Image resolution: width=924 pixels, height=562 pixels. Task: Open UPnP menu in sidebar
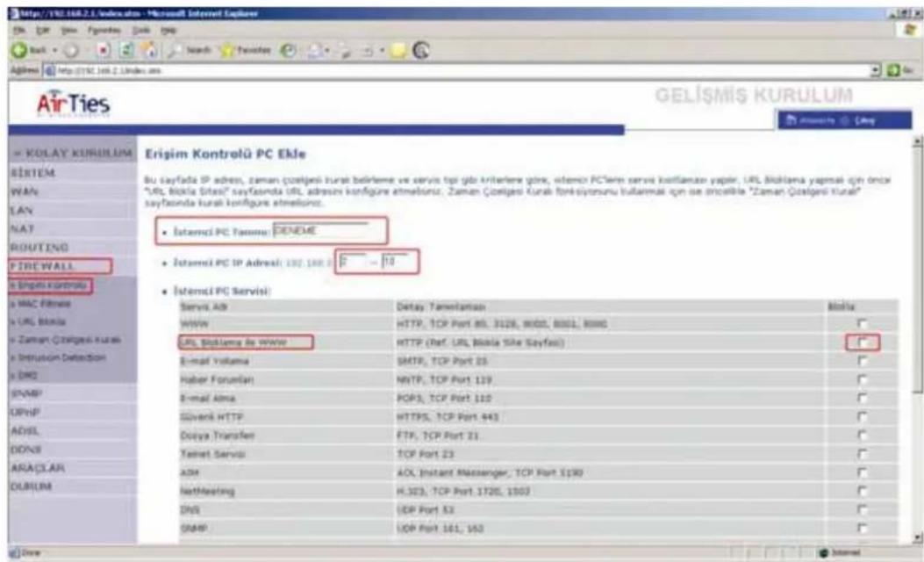pyautogui.click(x=25, y=412)
